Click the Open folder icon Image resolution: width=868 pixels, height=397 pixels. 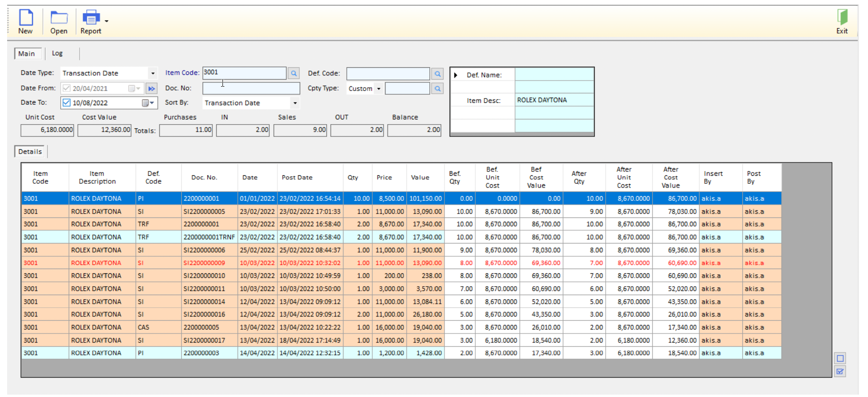59,18
